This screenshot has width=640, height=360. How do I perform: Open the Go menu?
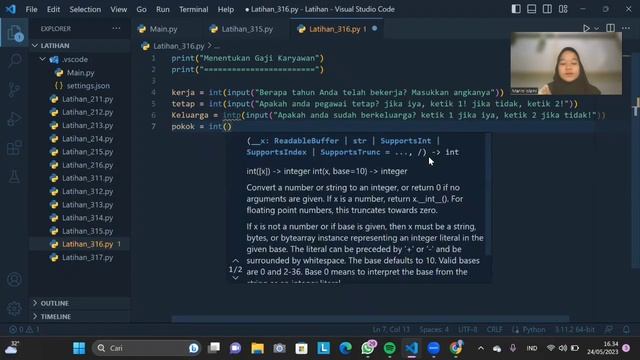tap(141, 9)
